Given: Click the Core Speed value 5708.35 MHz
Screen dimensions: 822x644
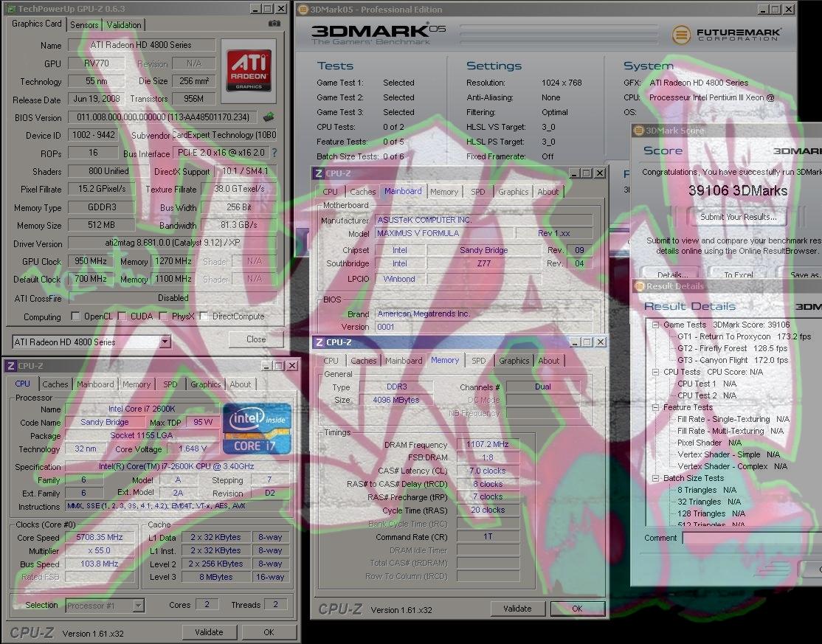Looking at the screenshot, I should coord(100,537).
